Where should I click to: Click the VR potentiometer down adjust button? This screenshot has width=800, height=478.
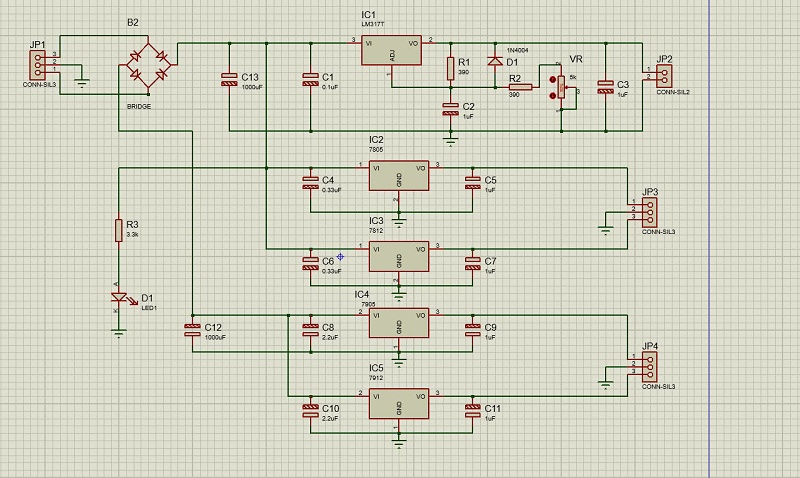553,95
